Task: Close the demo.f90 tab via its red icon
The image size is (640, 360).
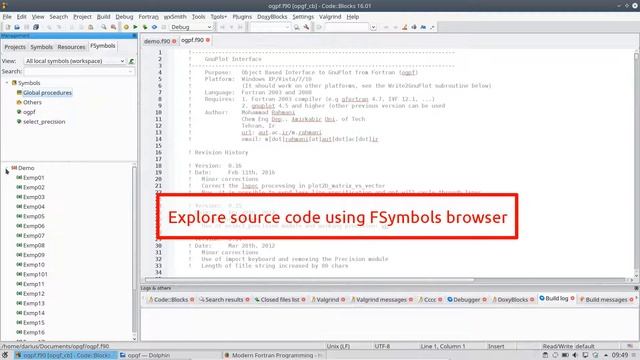Action: click(174, 41)
